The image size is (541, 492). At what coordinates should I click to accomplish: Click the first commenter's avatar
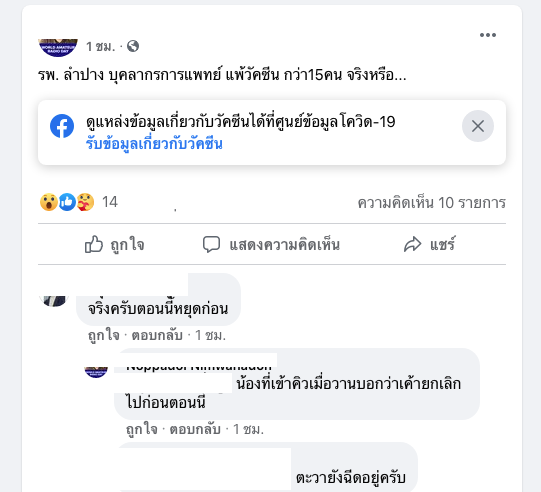click(54, 301)
